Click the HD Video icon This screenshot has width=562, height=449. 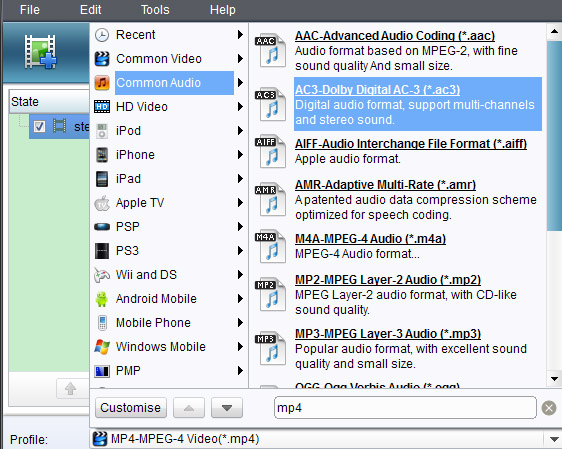pyautogui.click(x=102, y=107)
